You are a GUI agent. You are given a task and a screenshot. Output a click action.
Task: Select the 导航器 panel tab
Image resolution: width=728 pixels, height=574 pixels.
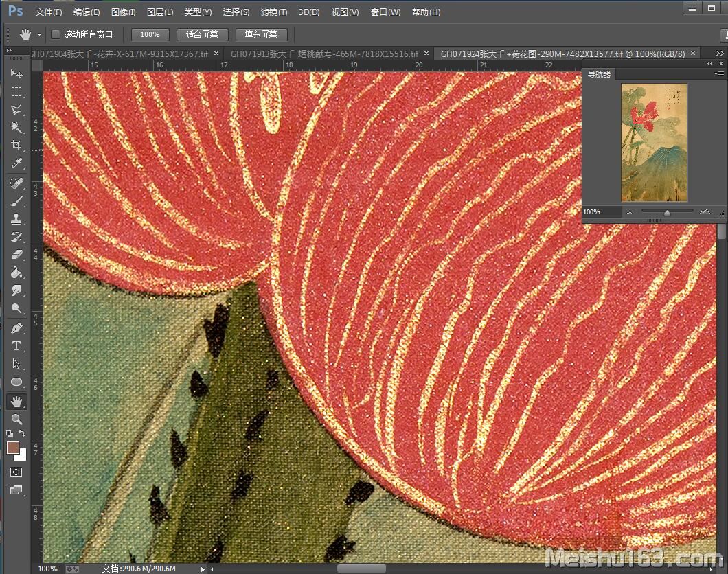coord(599,73)
